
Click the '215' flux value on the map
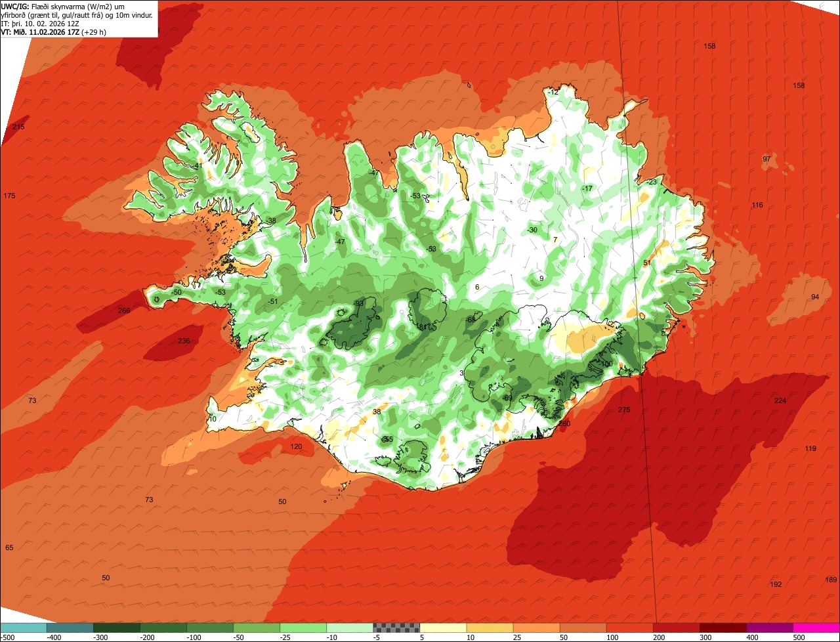(x=18, y=127)
